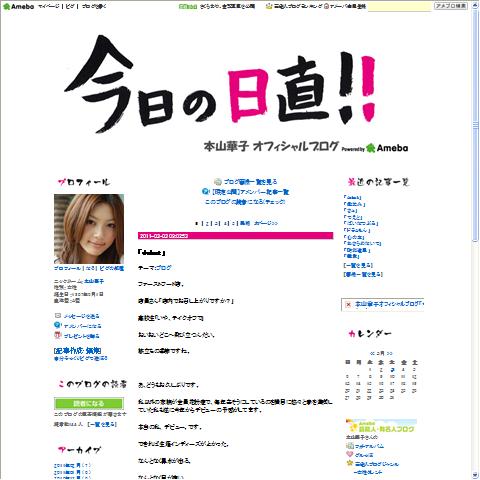The image size is (480, 480).
Task: Open recent article 「ドラえもん」
Action: tap(357, 230)
